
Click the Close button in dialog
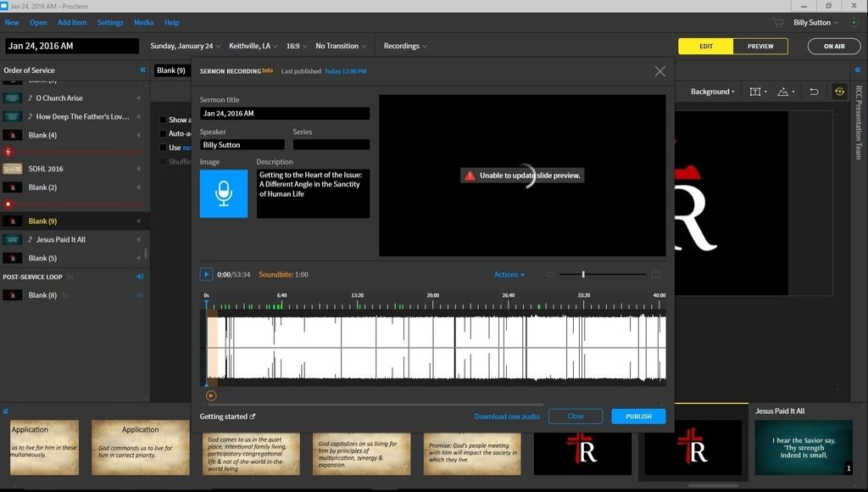pyautogui.click(x=576, y=417)
